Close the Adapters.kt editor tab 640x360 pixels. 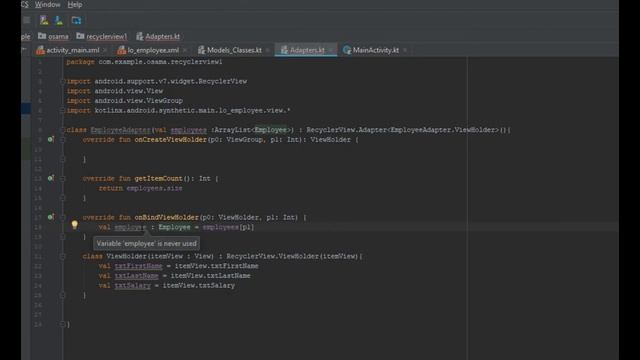(x=331, y=50)
